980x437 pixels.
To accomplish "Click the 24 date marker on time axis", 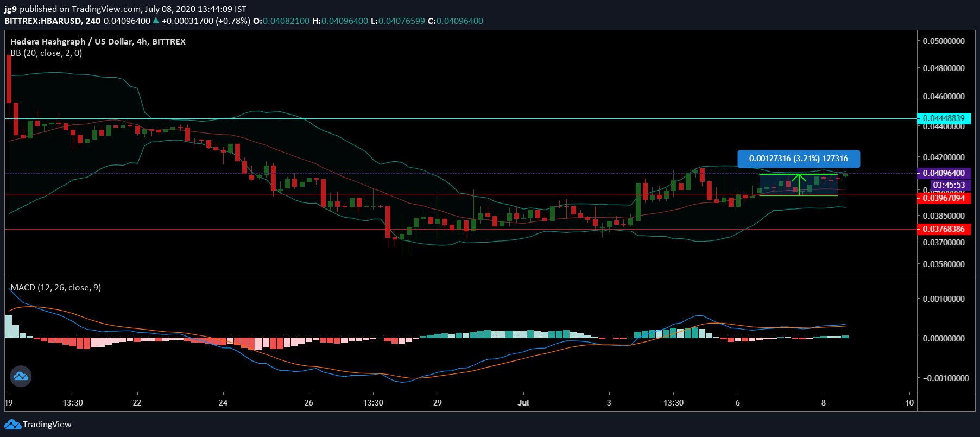I will coord(223,403).
